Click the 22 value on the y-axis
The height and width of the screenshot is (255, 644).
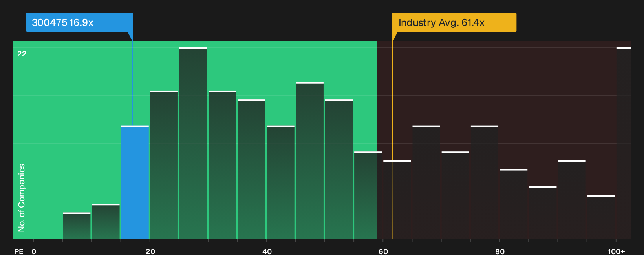(x=22, y=54)
